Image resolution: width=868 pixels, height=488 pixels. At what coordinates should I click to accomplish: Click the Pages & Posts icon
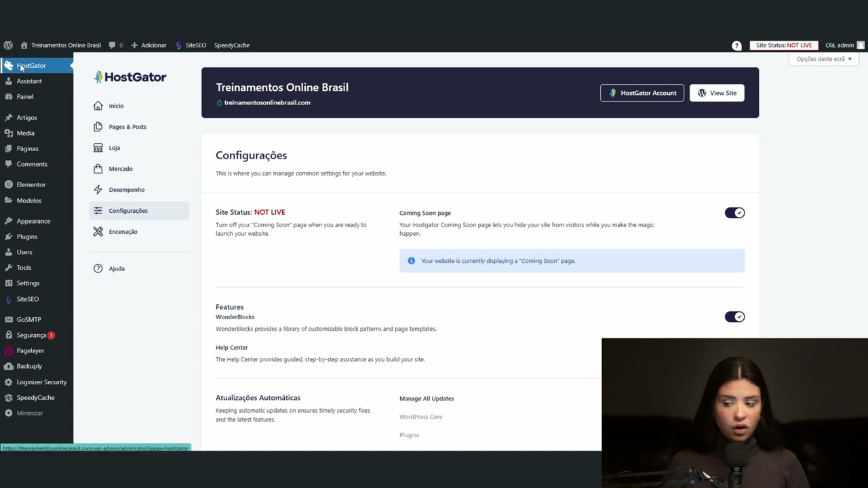point(98,127)
